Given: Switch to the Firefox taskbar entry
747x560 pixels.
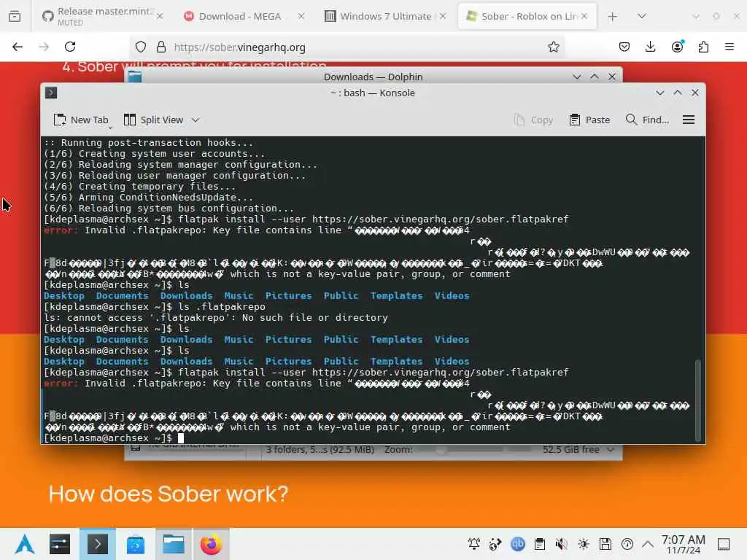Looking at the screenshot, I should [211, 544].
